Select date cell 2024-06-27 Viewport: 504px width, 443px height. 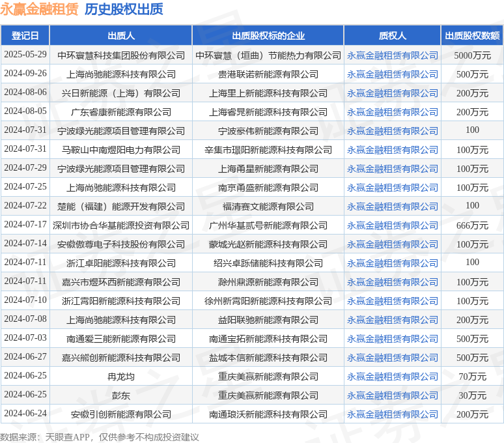pyautogui.click(x=25, y=358)
